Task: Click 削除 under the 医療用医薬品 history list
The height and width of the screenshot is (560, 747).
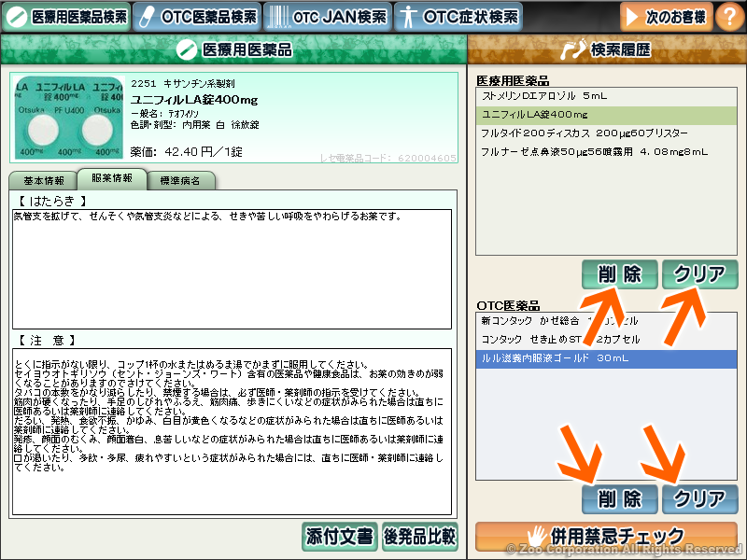Action: pyautogui.click(x=619, y=274)
